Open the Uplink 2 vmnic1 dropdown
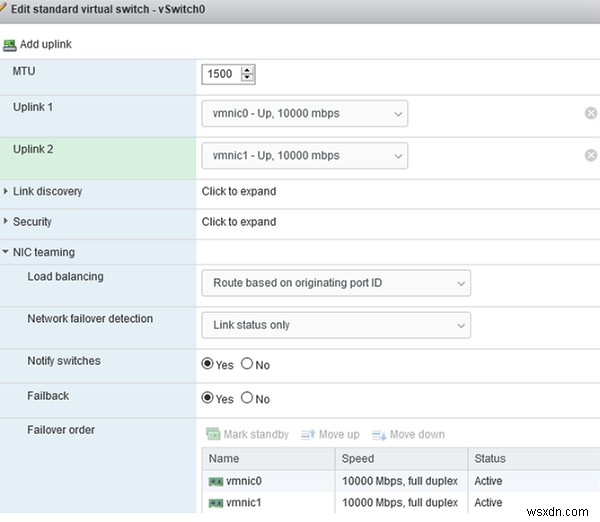This screenshot has height=522, width=600. tap(305, 155)
